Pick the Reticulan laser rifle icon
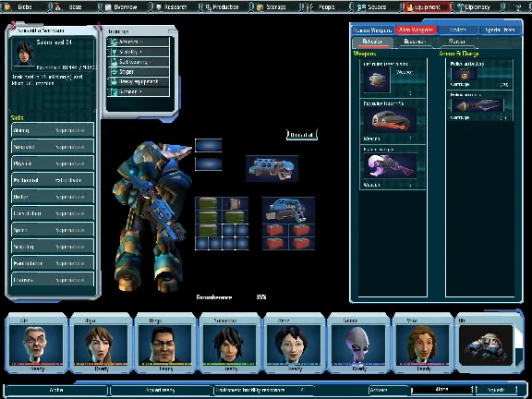The width and height of the screenshot is (532, 399). 390,120
